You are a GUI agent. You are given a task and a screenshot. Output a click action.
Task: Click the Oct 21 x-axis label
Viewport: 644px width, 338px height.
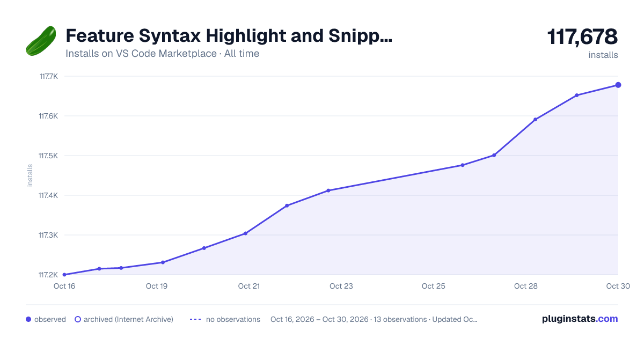[x=249, y=286]
